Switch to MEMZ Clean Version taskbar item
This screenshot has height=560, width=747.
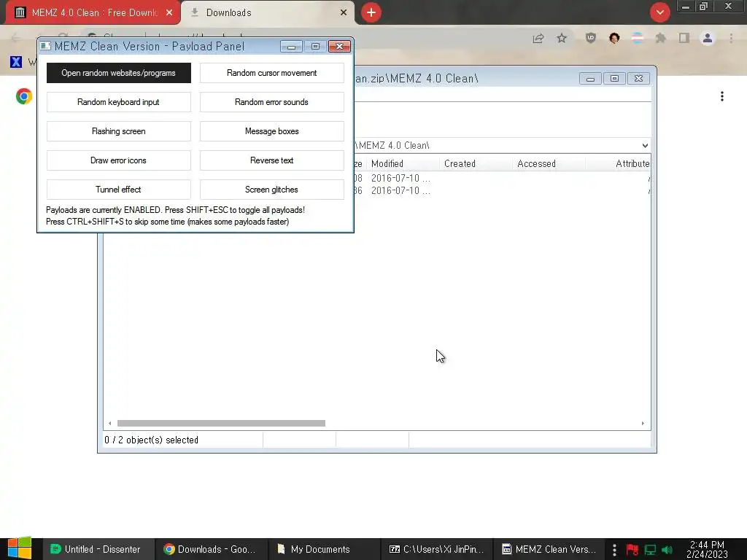click(x=549, y=549)
